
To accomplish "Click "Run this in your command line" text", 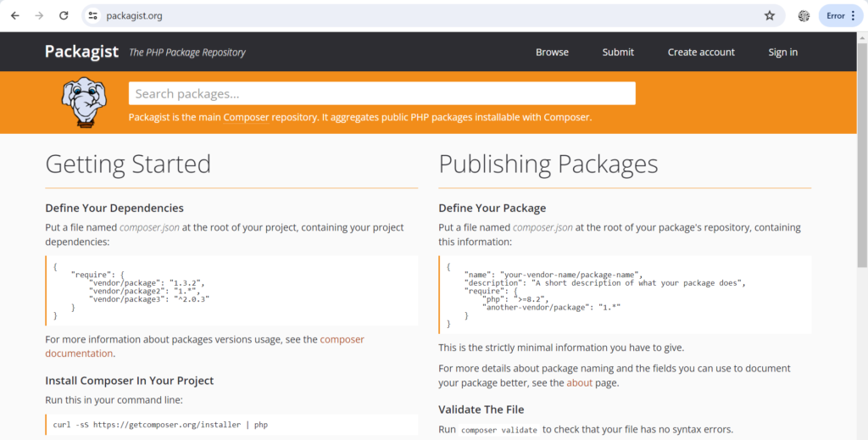I will [114, 399].
